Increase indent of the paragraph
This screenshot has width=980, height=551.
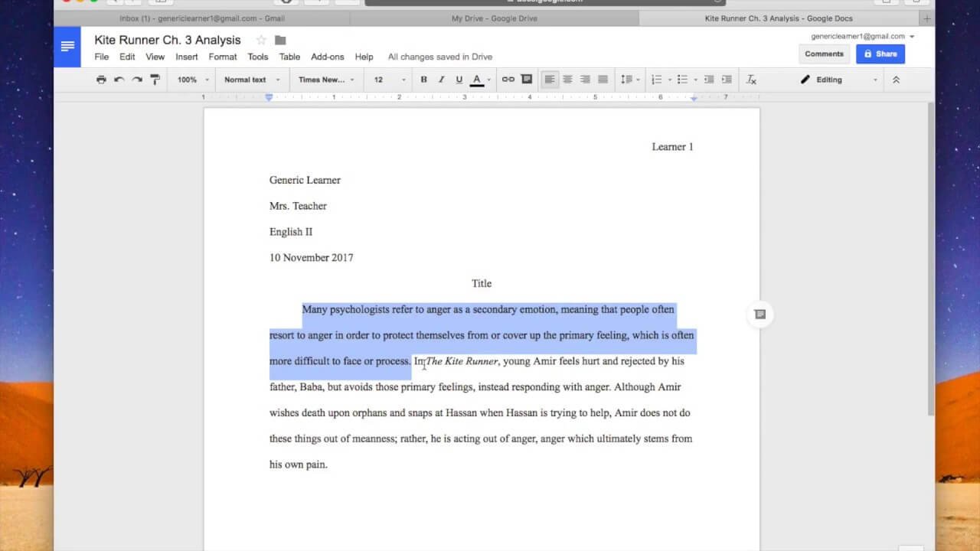pyautogui.click(x=727, y=80)
